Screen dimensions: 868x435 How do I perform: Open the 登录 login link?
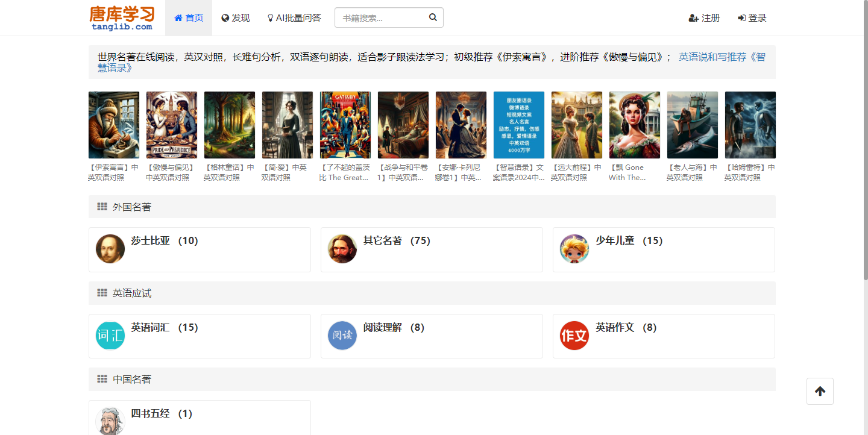(x=752, y=18)
